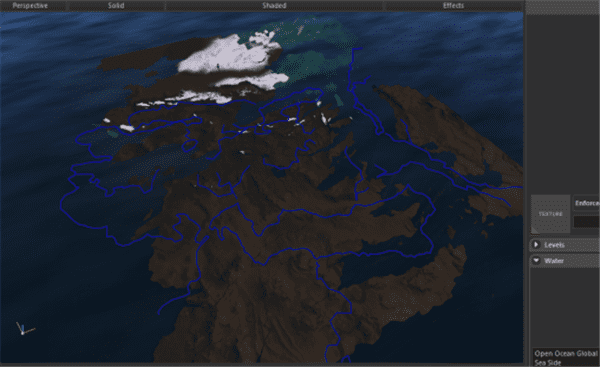Open the Perspective camera view menu

pos(30,5)
